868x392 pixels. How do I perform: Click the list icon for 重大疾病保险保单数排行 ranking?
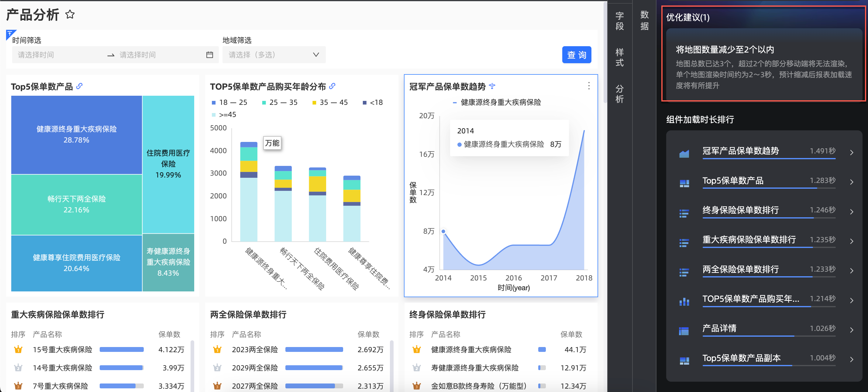pyautogui.click(x=684, y=242)
